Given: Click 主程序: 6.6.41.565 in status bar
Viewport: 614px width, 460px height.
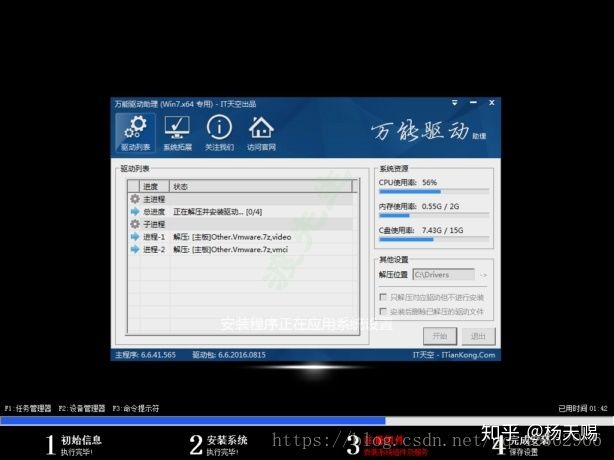Looking at the screenshot, I should point(145,355).
